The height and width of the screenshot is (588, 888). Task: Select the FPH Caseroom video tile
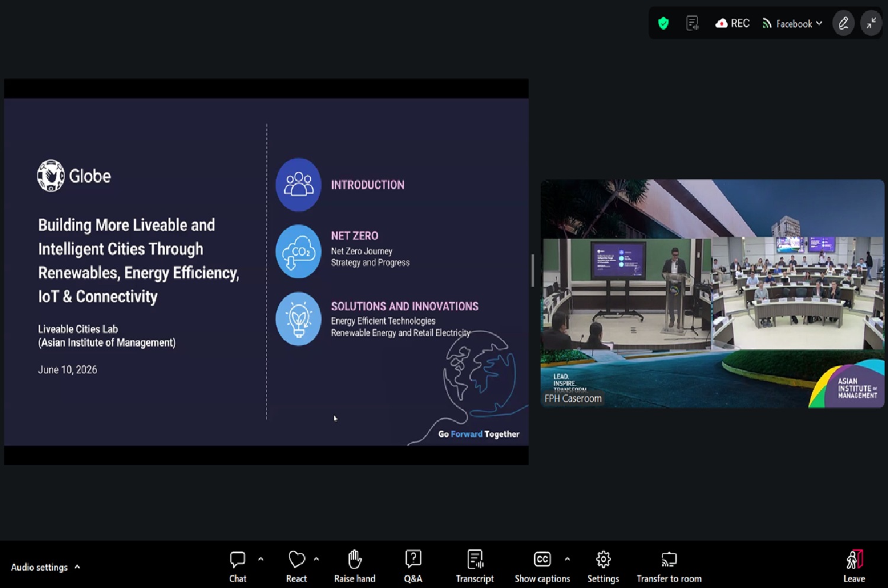(x=712, y=293)
